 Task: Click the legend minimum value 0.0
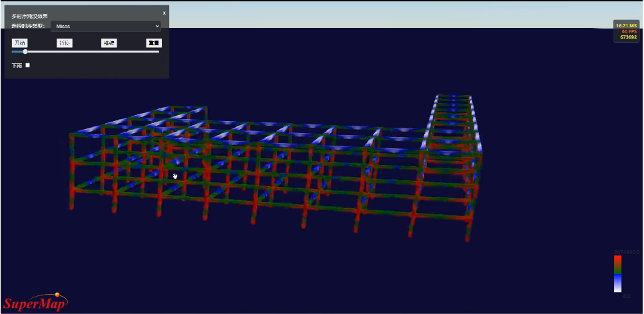(627, 296)
